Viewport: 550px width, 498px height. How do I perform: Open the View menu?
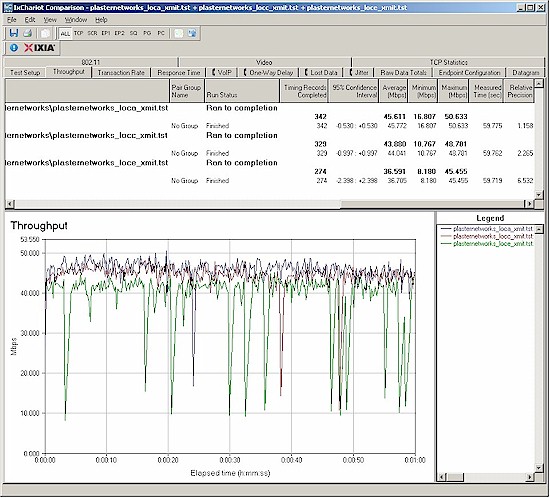[x=50, y=20]
